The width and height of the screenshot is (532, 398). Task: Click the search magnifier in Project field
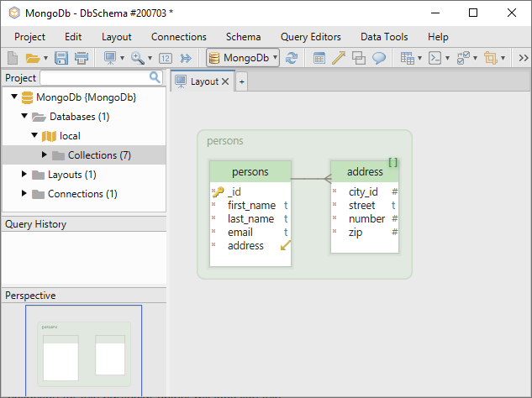click(155, 77)
